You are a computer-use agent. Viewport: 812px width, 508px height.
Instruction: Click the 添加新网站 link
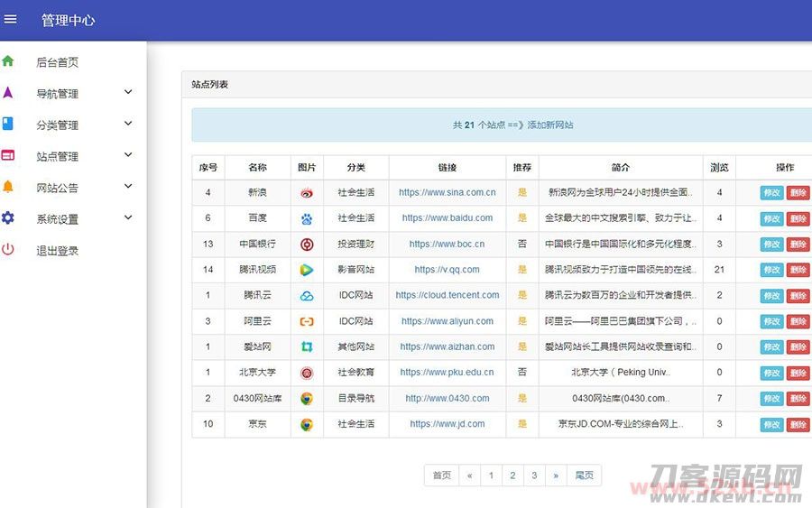tap(550, 125)
